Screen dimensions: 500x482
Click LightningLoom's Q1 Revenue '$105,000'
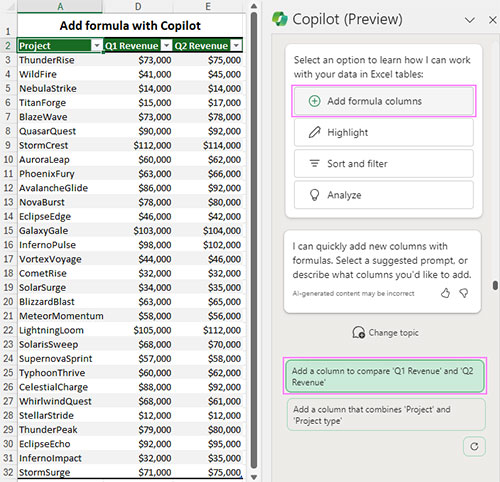point(138,330)
